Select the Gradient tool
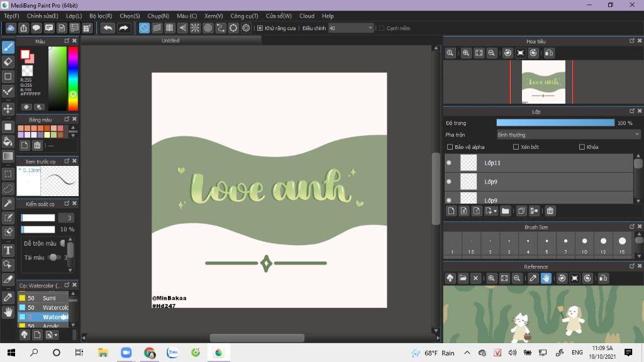644x362 pixels. click(8, 156)
